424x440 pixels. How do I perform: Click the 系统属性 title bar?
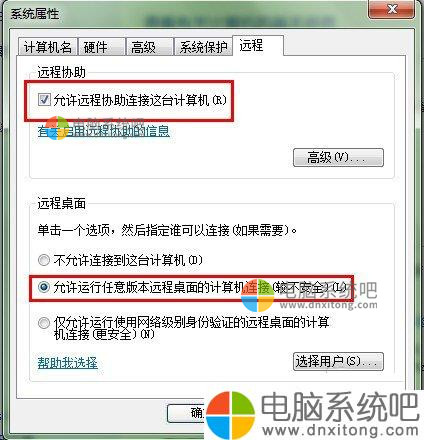point(187,14)
